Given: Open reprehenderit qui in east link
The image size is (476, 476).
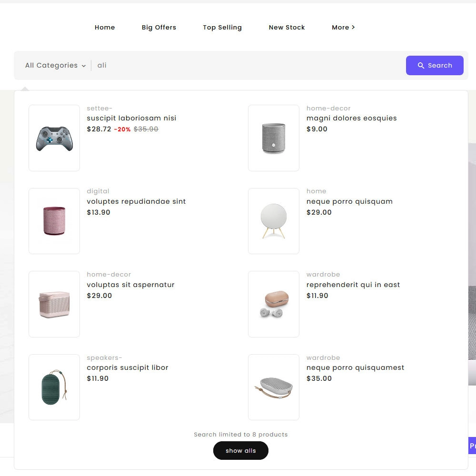Looking at the screenshot, I should tap(353, 285).
